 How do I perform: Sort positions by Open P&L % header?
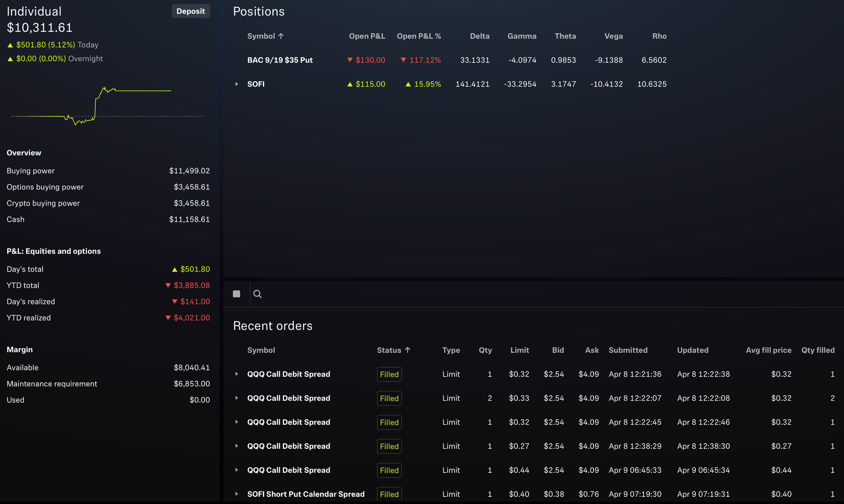[x=419, y=36]
